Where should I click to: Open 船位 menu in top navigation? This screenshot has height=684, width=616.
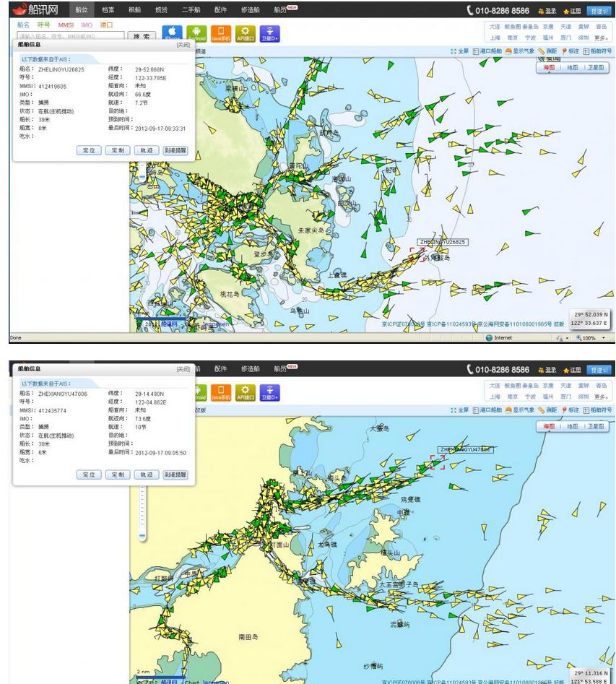coord(82,9)
